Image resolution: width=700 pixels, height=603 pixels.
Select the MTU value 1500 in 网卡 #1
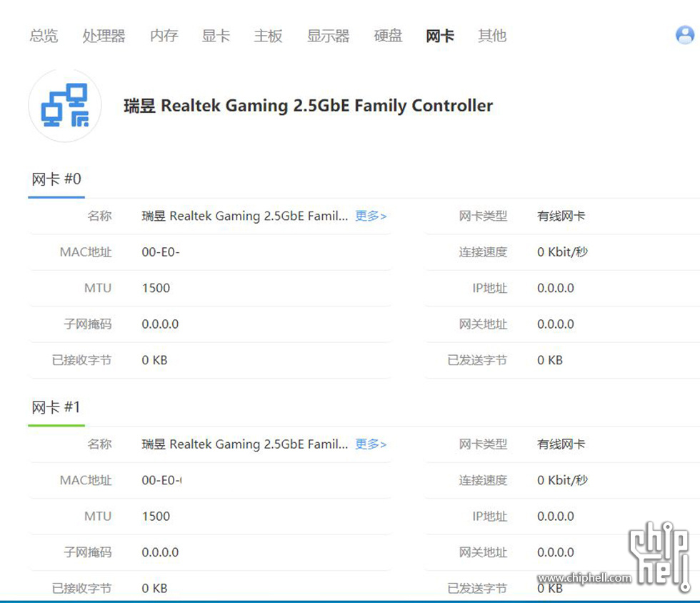156,517
